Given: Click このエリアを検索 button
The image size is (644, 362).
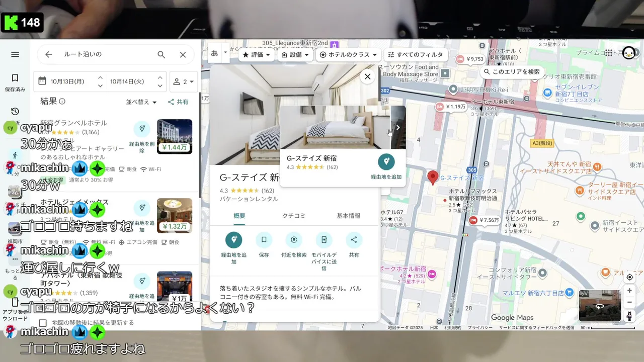Looking at the screenshot, I should pos(512,72).
